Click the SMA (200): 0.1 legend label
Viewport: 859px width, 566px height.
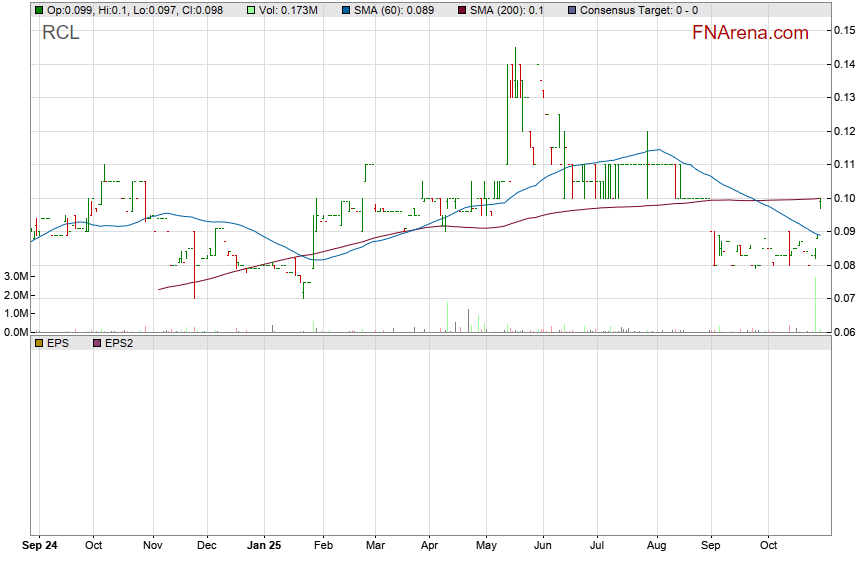pyautogui.click(x=509, y=9)
